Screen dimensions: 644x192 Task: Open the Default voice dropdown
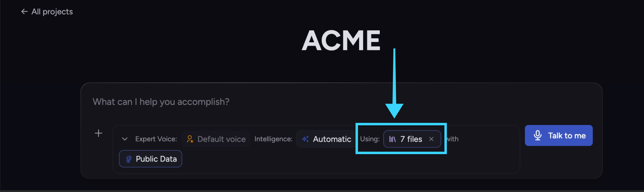tap(216, 139)
